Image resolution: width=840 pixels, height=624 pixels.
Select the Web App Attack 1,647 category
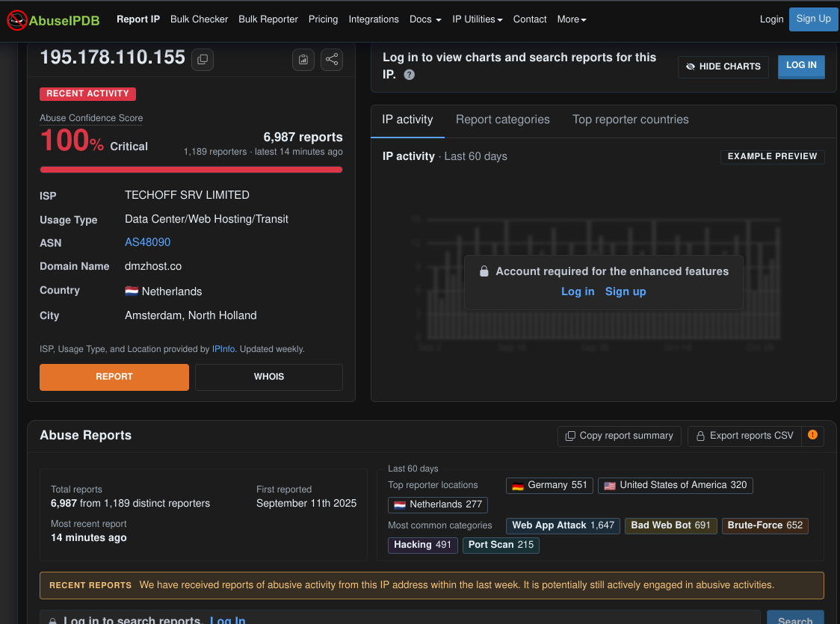click(563, 525)
